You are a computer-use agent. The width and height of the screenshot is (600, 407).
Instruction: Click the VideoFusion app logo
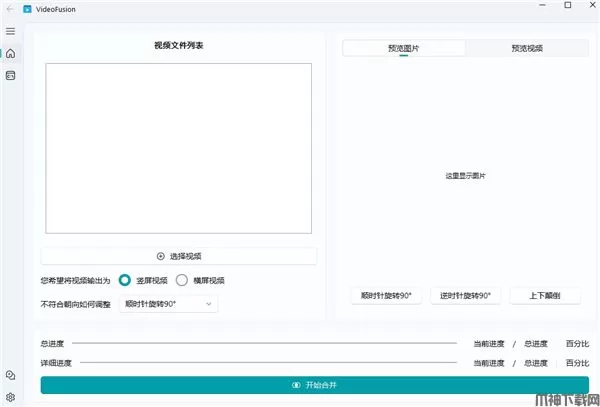tap(28, 9)
